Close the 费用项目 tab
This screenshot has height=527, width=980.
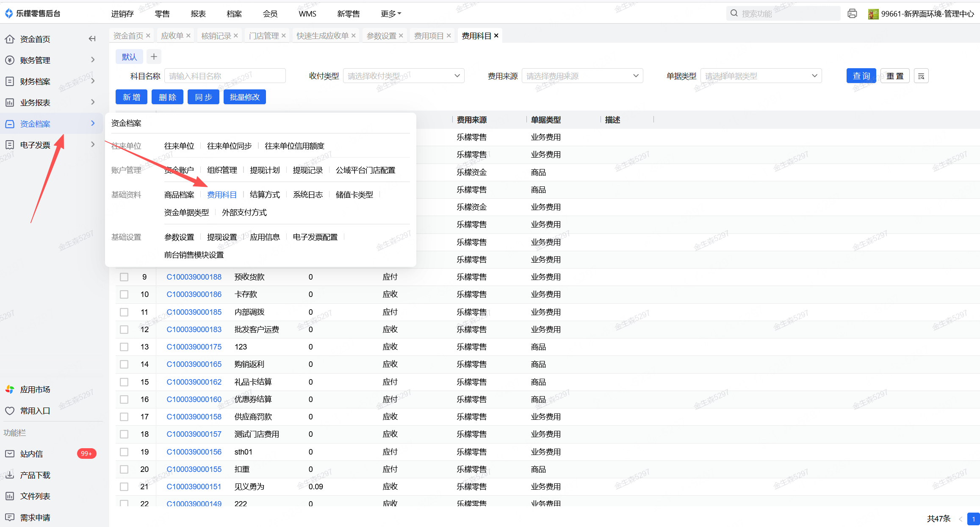click(x=448, y=36)
